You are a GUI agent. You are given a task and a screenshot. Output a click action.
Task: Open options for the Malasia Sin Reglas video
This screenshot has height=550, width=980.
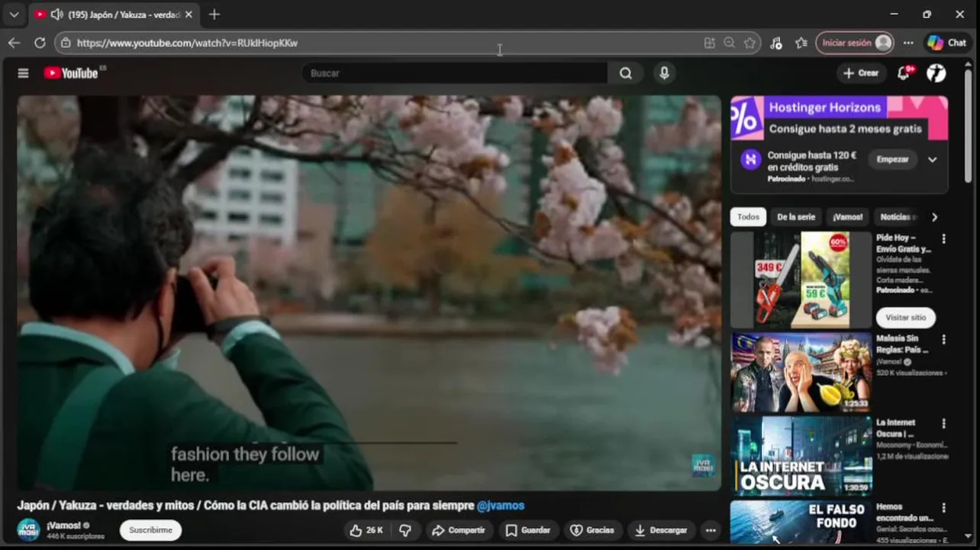pyautogui.click(x=943, y=339)
